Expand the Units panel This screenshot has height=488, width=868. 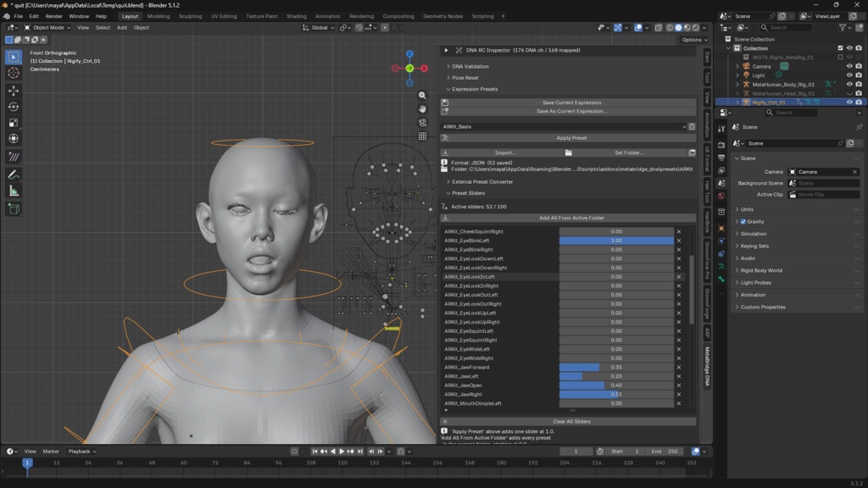pyautogui.click(x=747, y=210)
